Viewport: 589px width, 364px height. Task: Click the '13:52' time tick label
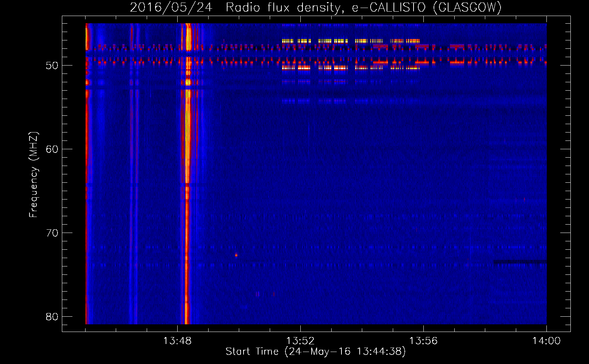tap(300, 341)
